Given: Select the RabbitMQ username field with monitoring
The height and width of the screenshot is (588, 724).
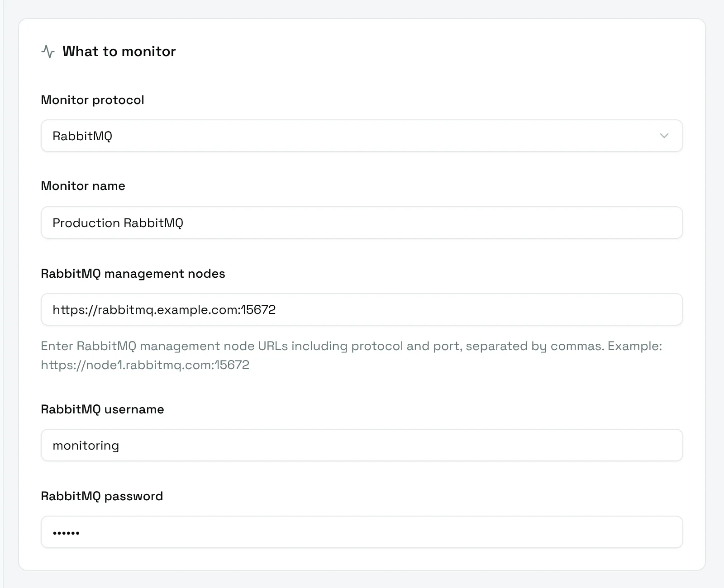Looking at the screenshot, I should point(362,445).
